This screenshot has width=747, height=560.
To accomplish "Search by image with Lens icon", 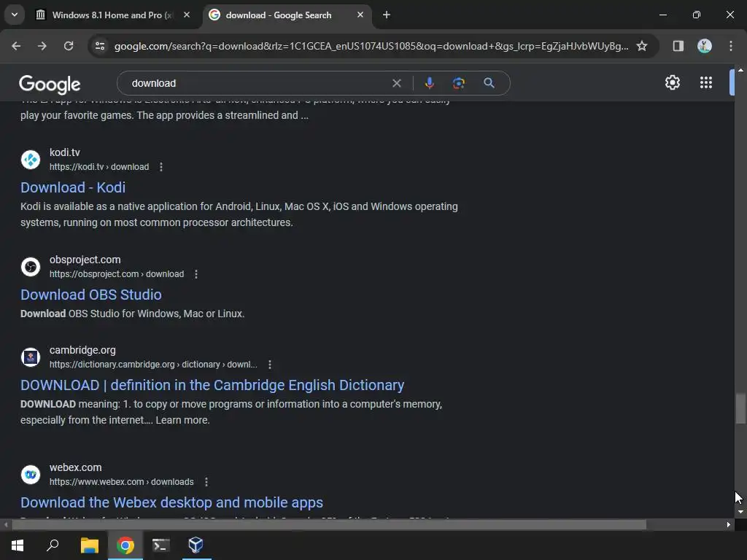I will tap(459, 83).
